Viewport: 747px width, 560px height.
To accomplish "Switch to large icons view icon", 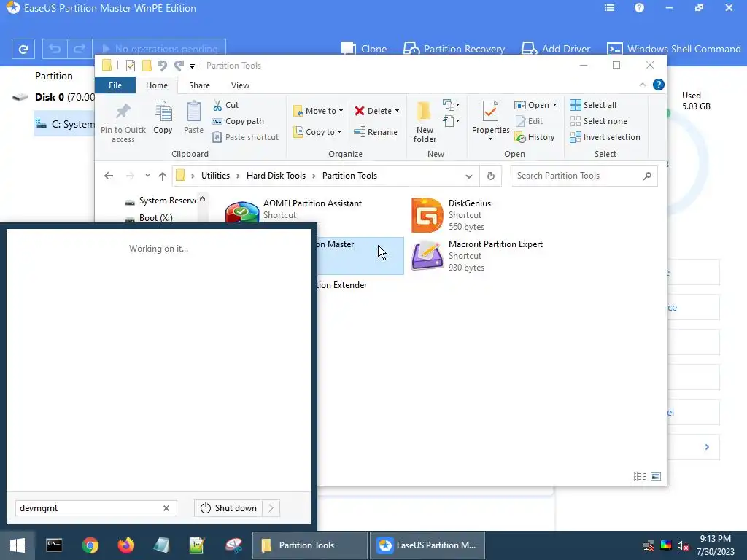I will pyautogui.click(x=656, y=476).
